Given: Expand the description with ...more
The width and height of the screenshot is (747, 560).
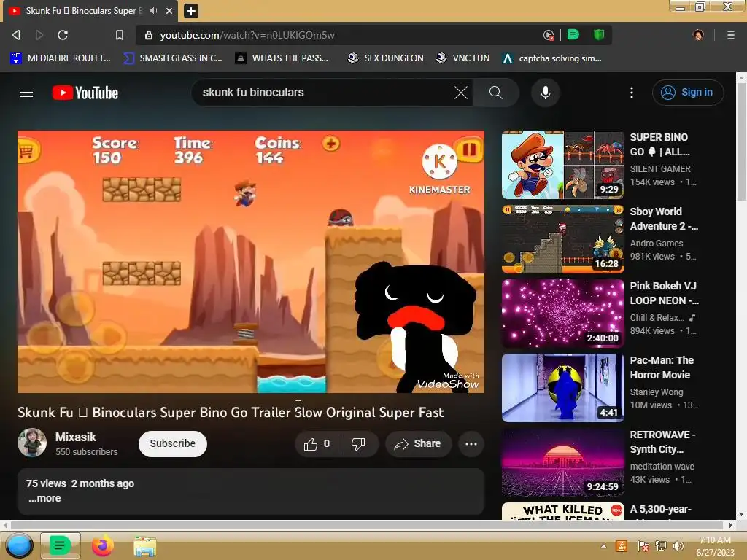Looking at the screenshot, I should coord(44,498).
